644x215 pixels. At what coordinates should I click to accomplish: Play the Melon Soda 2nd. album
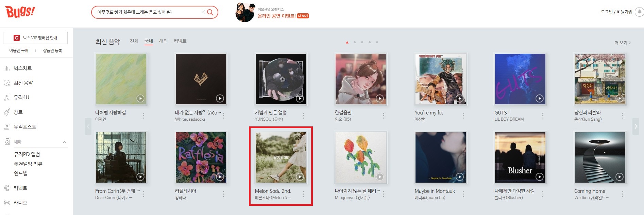coord(300,177)
